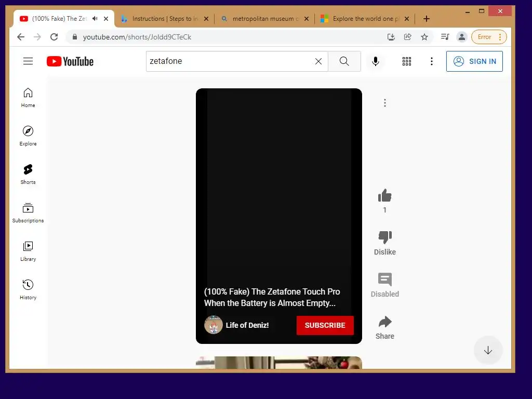
Task: Close the (100% Fake) YouTube tab
Action: [106, 19]
